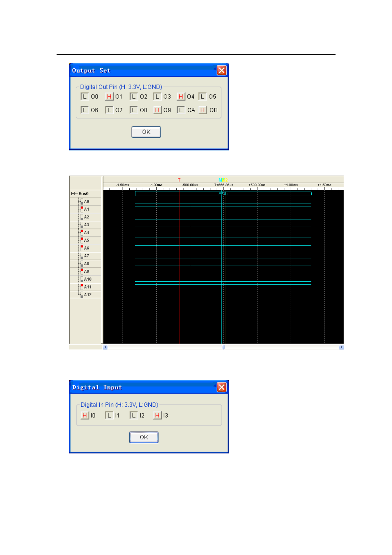Close the Output Set dialog
Screen dimensions: 392x555
coord(222,70)
